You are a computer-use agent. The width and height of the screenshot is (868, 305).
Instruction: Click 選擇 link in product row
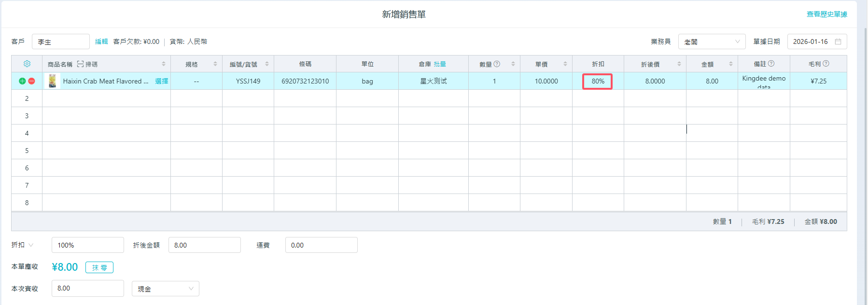click(161, 81)
